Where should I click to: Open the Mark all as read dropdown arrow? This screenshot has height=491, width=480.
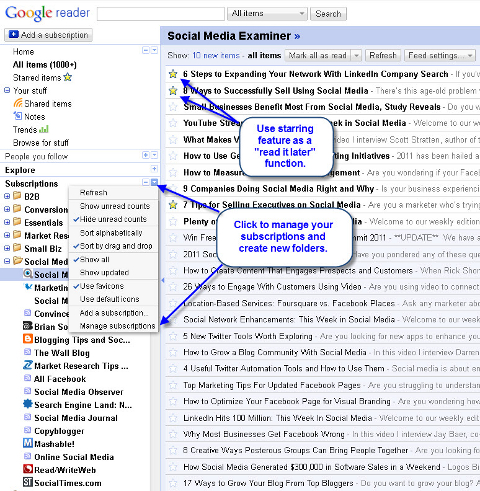click(356, 55)
